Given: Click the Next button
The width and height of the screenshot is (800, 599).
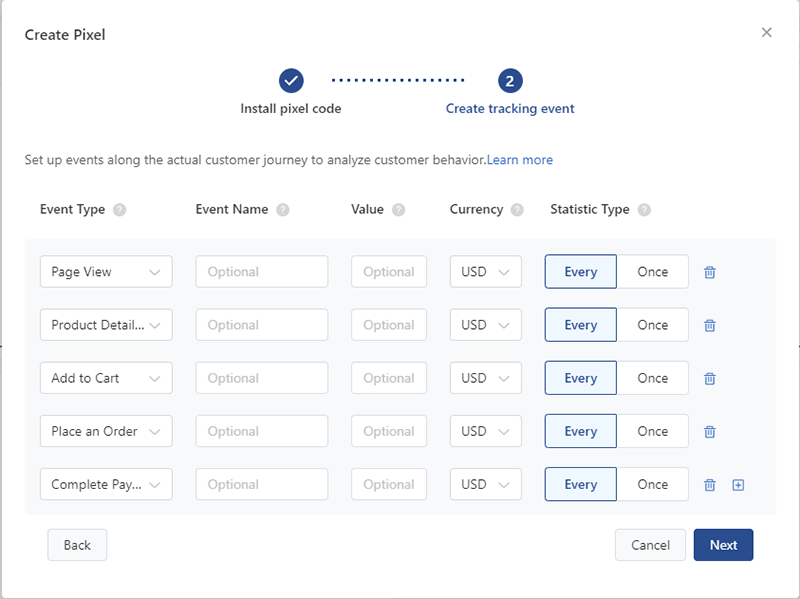Looking at the screenshot, I should [x=723, y=545].
